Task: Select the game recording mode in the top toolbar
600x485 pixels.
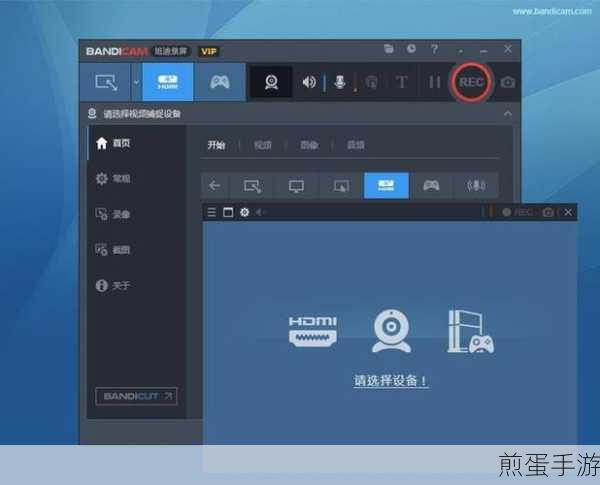Action: point(220,82)
